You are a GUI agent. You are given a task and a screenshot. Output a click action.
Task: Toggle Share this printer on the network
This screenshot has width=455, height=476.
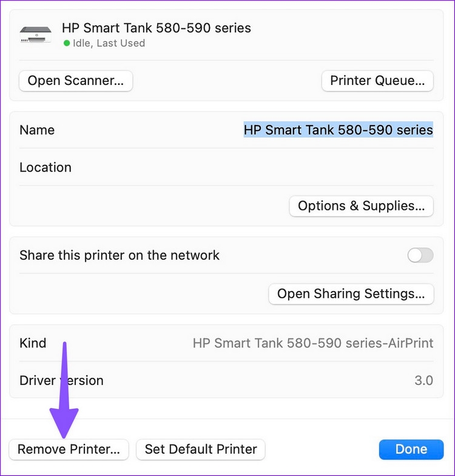coord(420,255)
